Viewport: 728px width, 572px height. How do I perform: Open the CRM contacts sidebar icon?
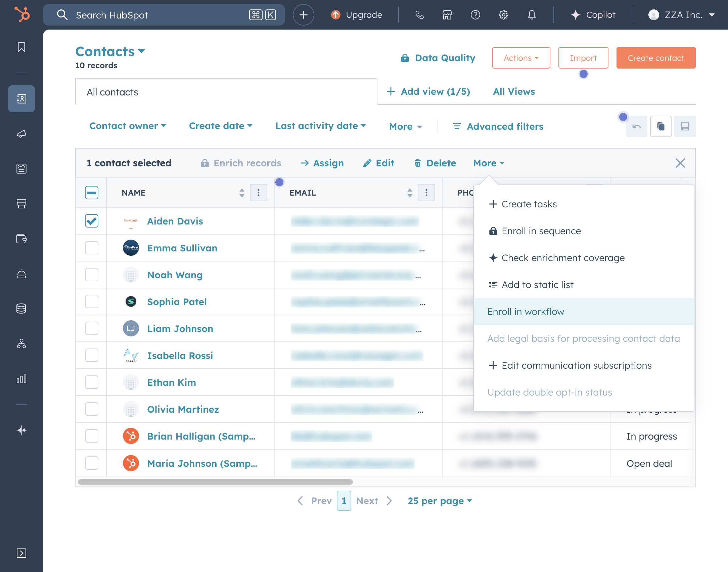coord(21,99)
